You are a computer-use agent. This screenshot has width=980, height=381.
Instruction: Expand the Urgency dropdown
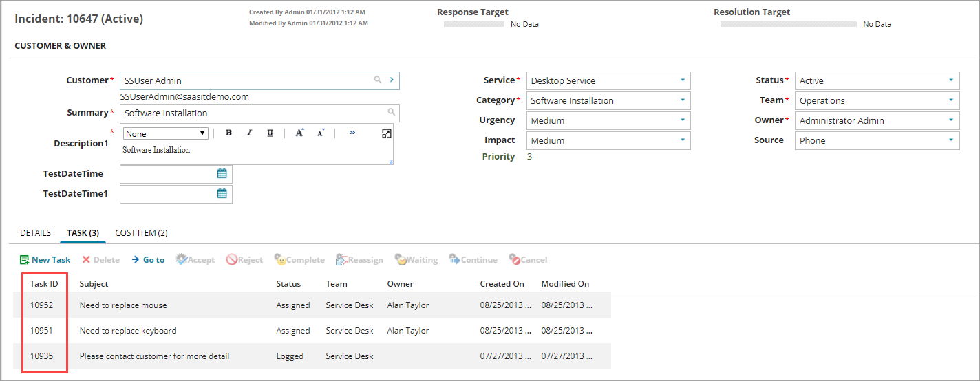682,120
